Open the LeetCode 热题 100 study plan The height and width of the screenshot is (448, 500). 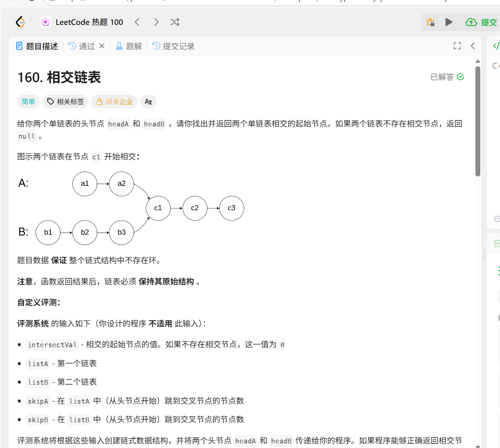coord(82,22)
